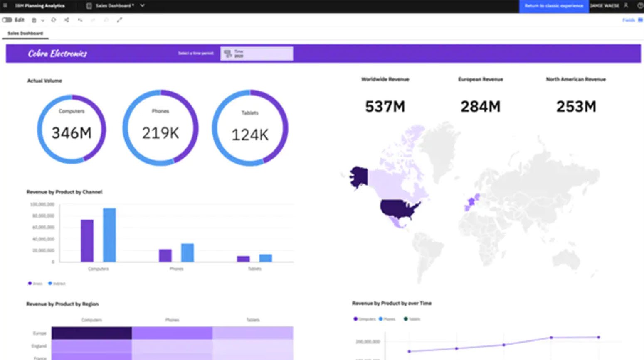Click the IBM Planning Analytics title
This screenshot has width=644, height=360.
click(40, 6)
